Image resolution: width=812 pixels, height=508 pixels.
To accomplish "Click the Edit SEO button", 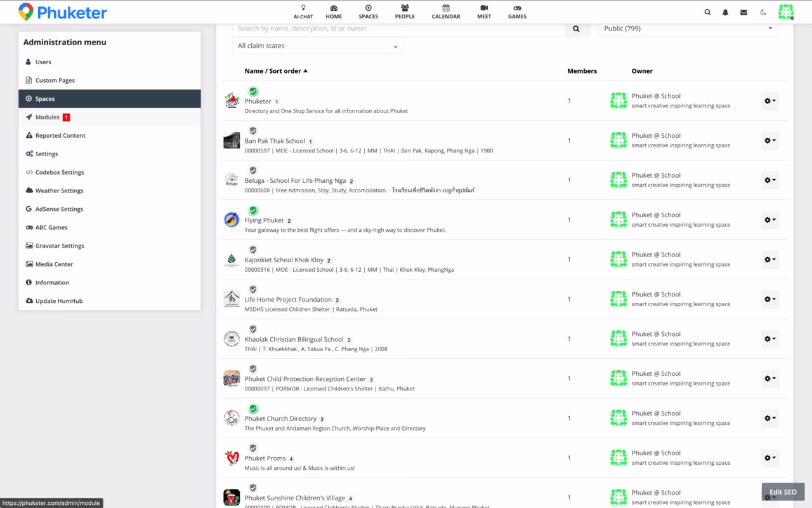I will click(x=783, y=492).
